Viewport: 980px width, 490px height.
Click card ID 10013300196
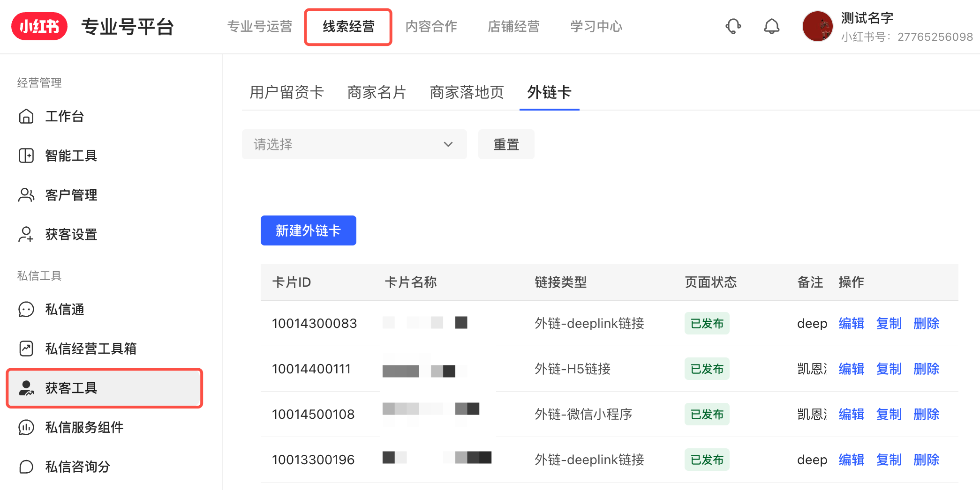(x=313, y=460)
